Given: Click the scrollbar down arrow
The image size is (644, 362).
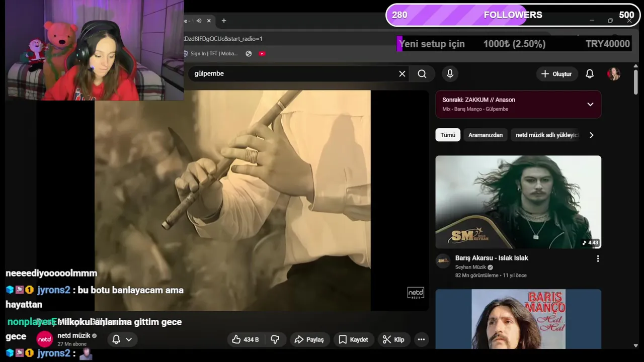Looking at the screenshot, I should click(635, 345).
